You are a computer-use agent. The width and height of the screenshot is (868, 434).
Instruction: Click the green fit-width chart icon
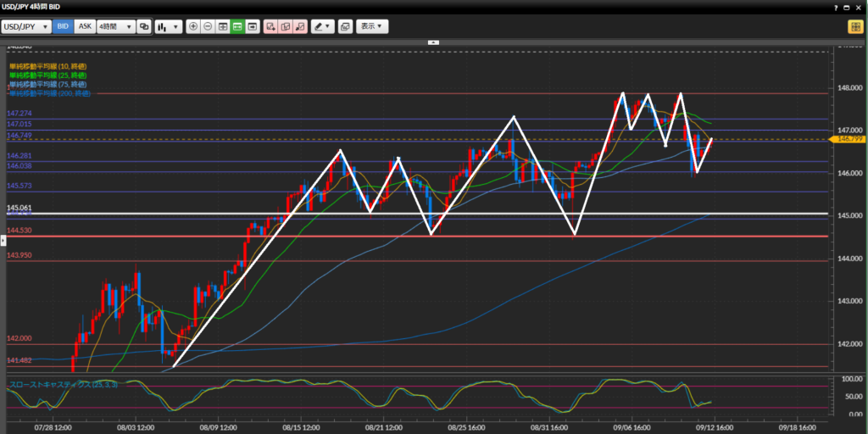pos(237,26)
